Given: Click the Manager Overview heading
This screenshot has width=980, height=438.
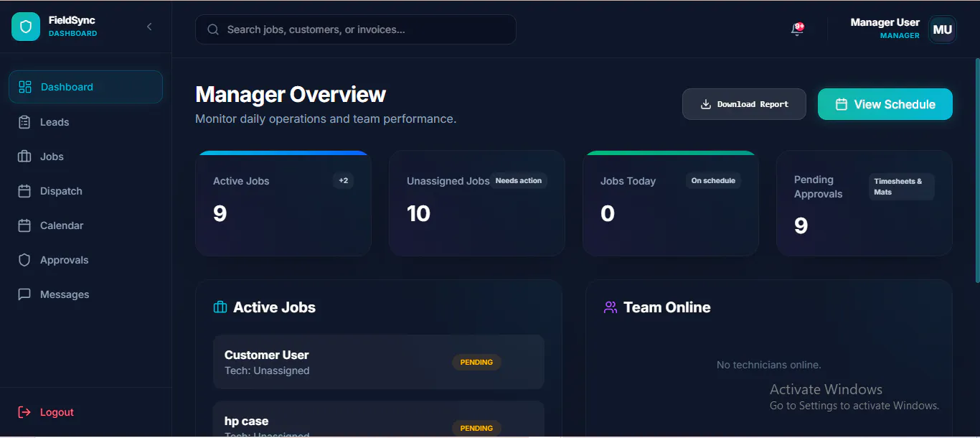Looking at the screenshot, I should [291, 95].
